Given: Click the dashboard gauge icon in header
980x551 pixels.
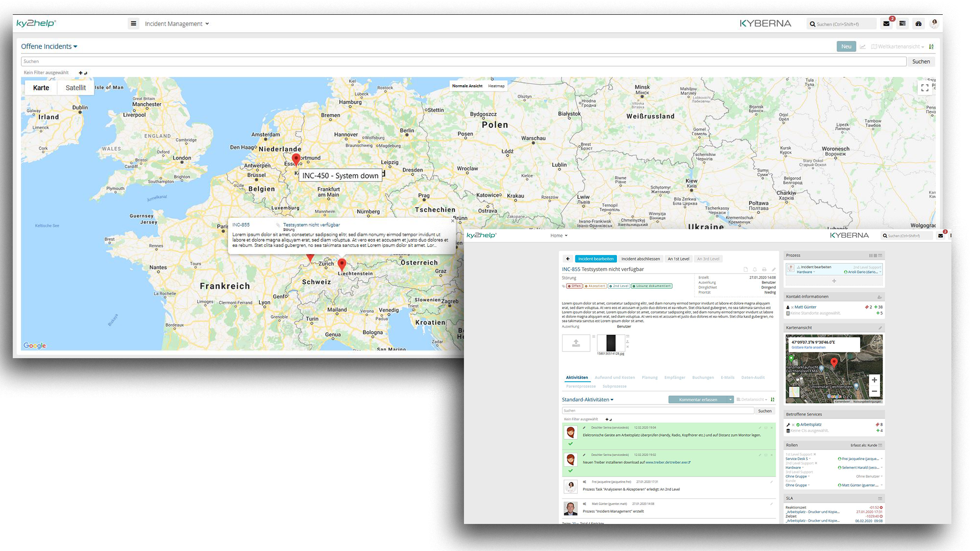Looking at the screenshot, I should point(918,23).
